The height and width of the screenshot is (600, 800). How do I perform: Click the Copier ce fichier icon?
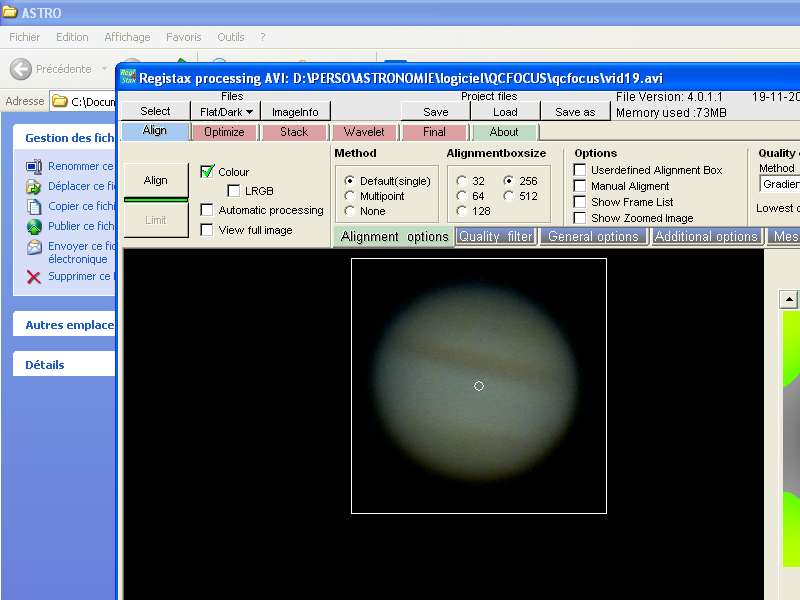tap(34, 206)
